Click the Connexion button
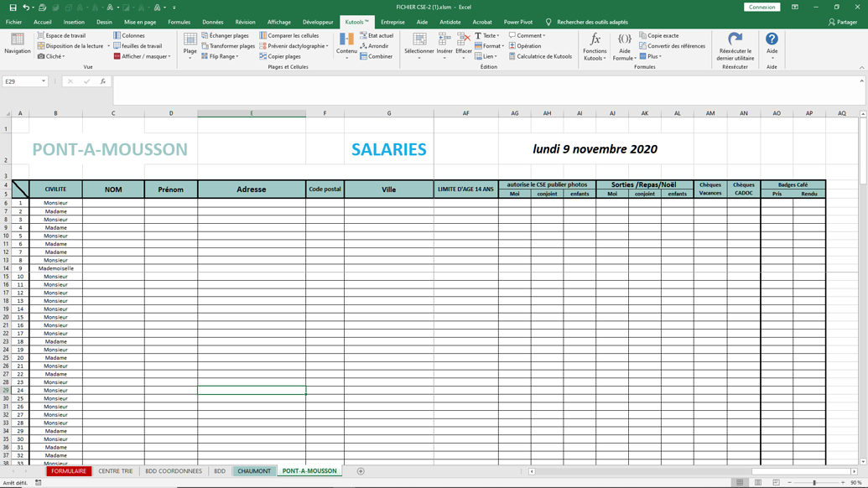This screenshot has height=488, width=868. [761, 6]
